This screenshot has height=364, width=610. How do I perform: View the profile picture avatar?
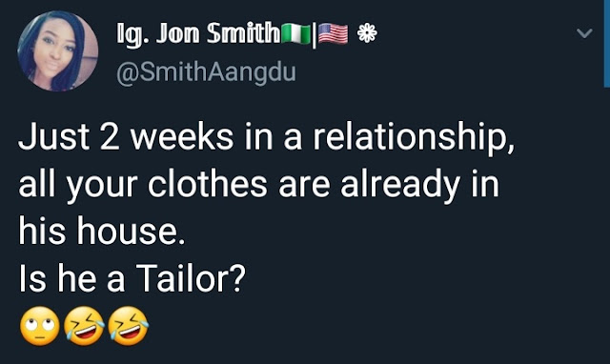point(57,51)
